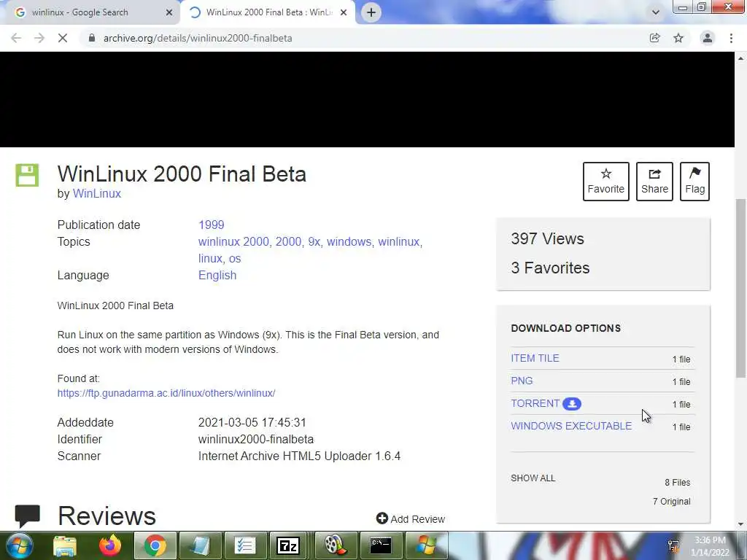
Task: Click the lock icon in the address bar
Action: tap(91, 38)
